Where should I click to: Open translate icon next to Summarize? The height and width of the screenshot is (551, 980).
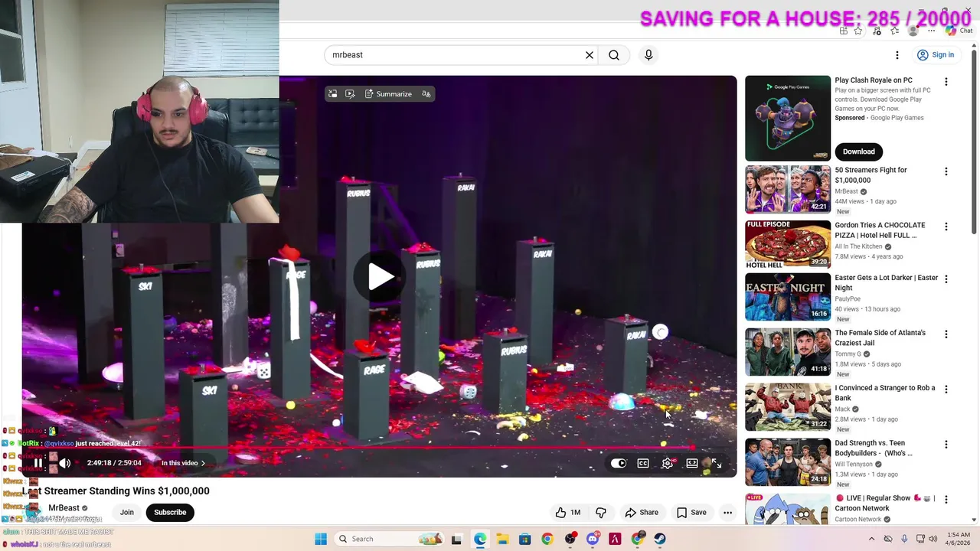pyautogui.click(x=426, y=94)
